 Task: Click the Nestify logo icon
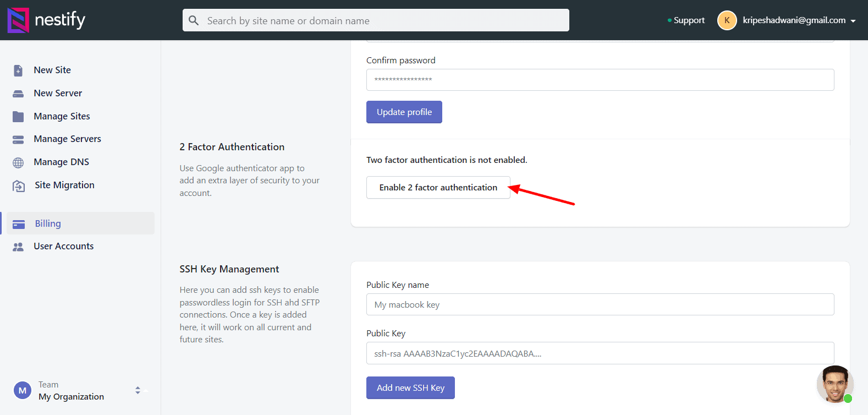18,20
